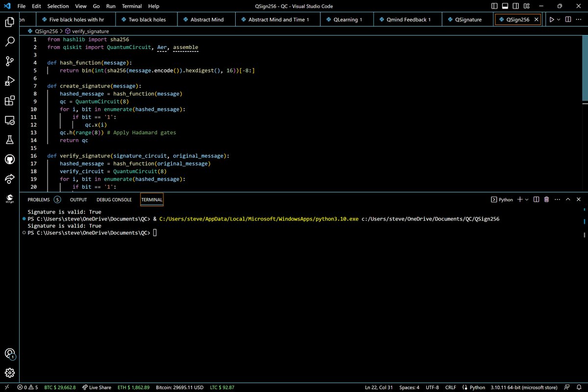Click the editor vertical scrollbar
588x392 pixels.
[x=585, y=69]
